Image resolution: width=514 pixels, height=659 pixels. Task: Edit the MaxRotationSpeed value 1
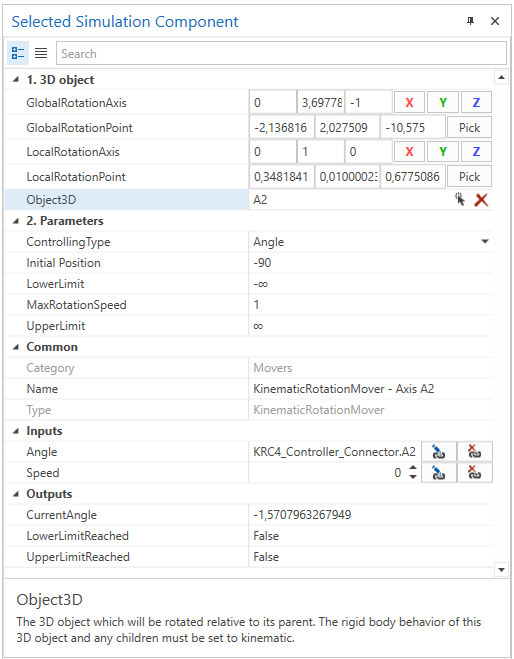(x=371, y=305)
